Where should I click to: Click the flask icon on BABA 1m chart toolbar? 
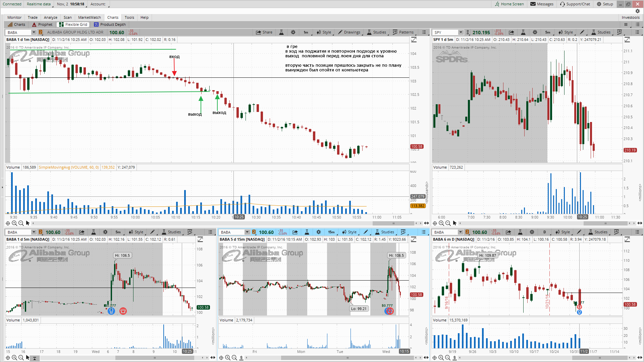(x=281, y=32)
